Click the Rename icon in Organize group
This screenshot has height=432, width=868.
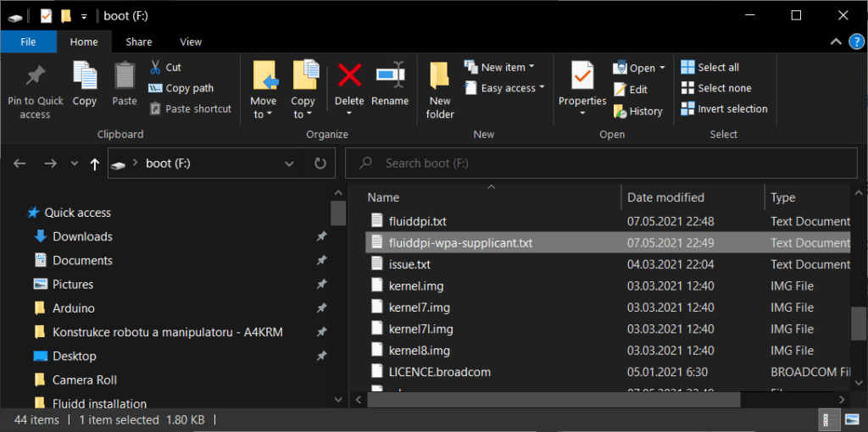390,75
